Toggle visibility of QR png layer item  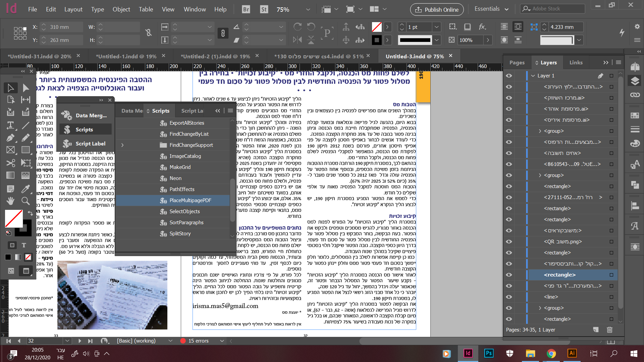pos(509,242)
